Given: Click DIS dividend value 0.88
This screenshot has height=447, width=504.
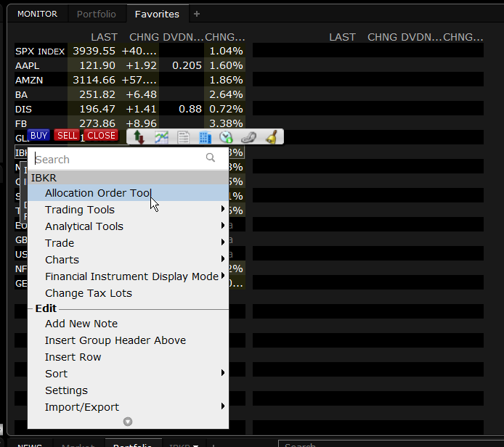Looking at the screenshot, I should click(x=190, y=109).
